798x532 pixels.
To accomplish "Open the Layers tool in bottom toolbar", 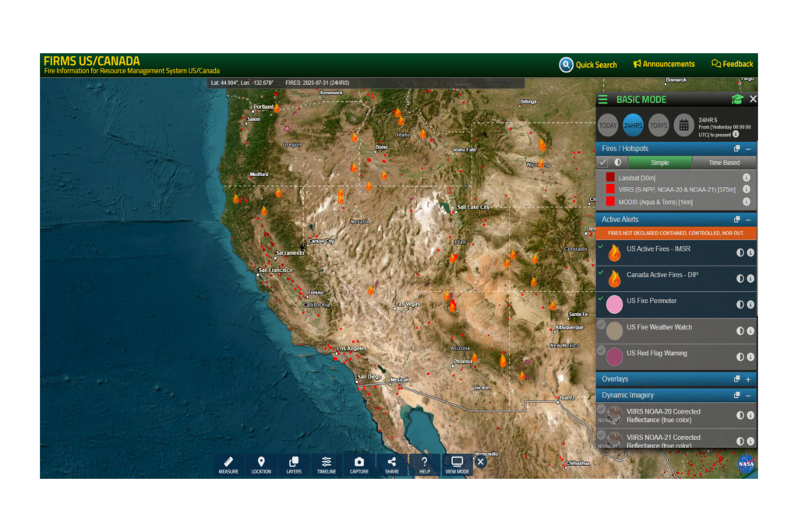I will click(294, 465).
